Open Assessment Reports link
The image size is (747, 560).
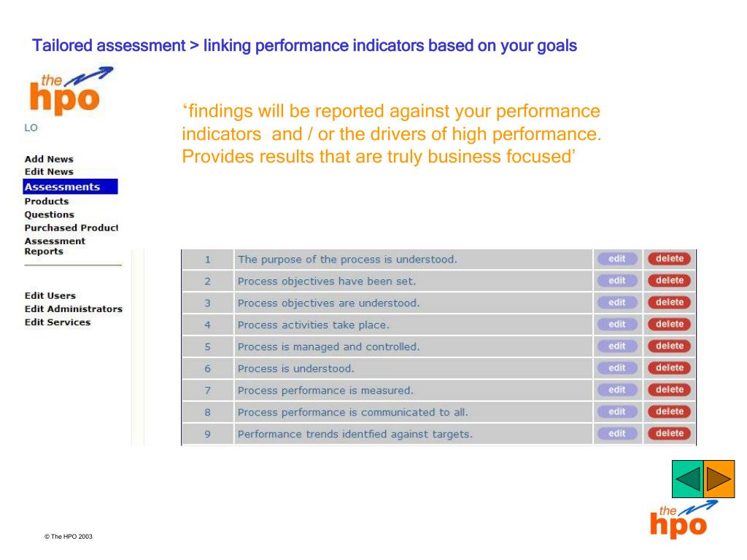click(55, 246)
